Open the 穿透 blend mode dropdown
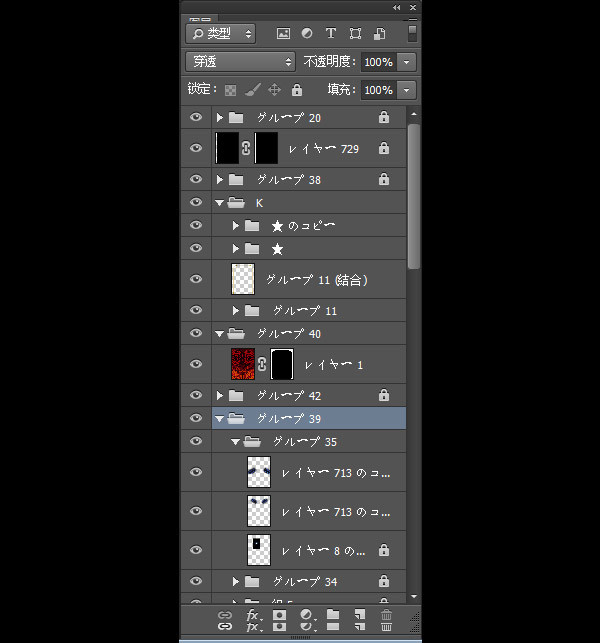600x643 pixels. tap(240, 62)
